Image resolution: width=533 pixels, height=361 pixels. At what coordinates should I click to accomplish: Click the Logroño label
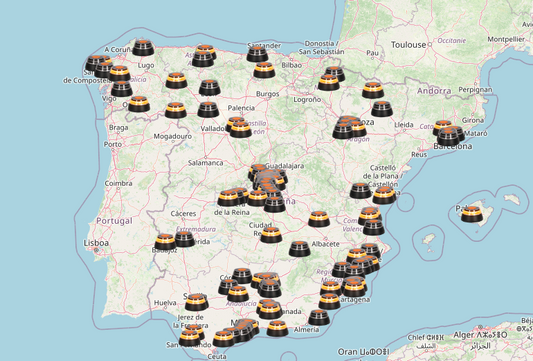tap(307, 100)
